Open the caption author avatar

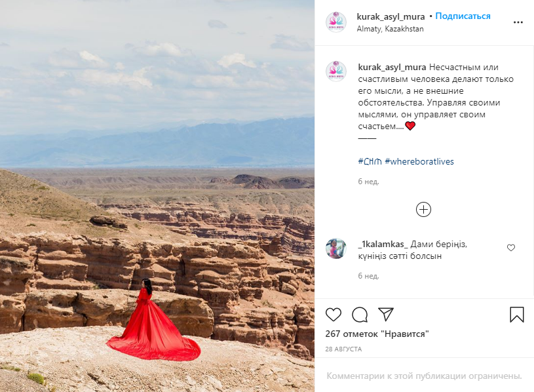(336, 71)
